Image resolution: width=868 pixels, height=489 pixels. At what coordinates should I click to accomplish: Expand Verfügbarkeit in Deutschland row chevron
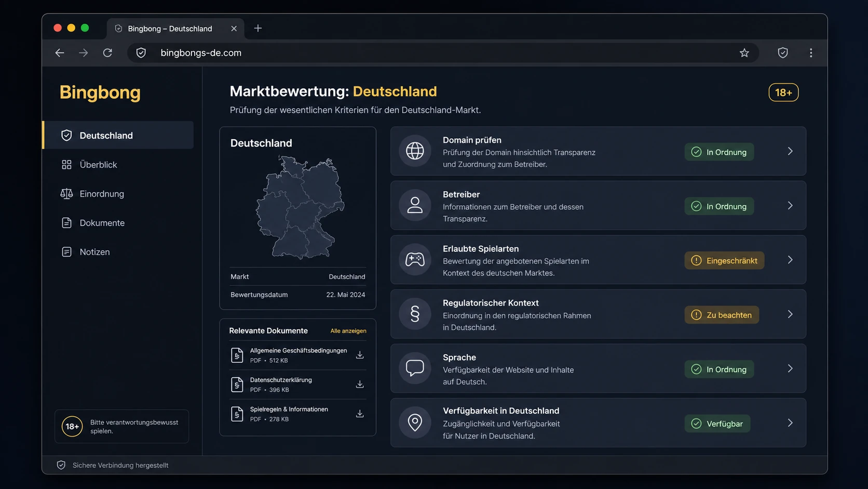pos(790,423)
